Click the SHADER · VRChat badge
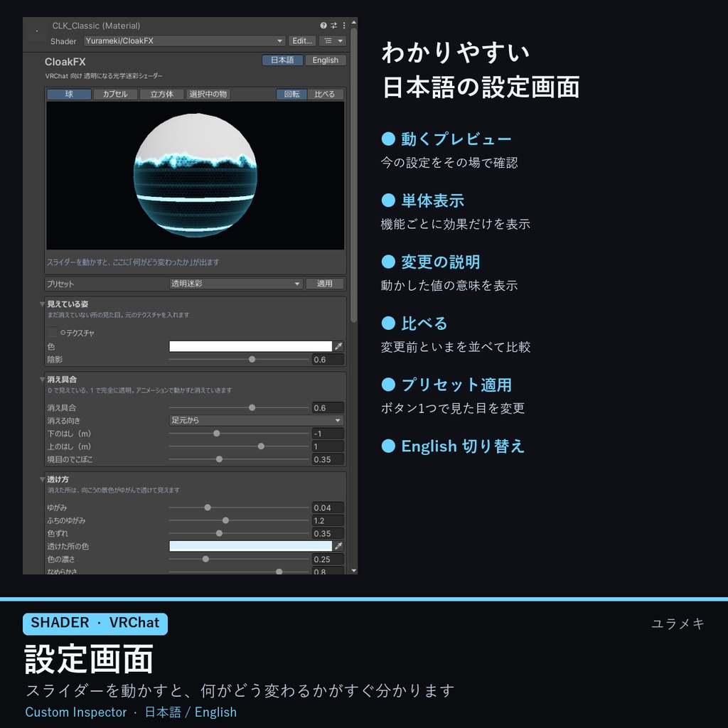The height and width of the screenshot is (728, 728). pyautogui.click(x=95, y=623)
